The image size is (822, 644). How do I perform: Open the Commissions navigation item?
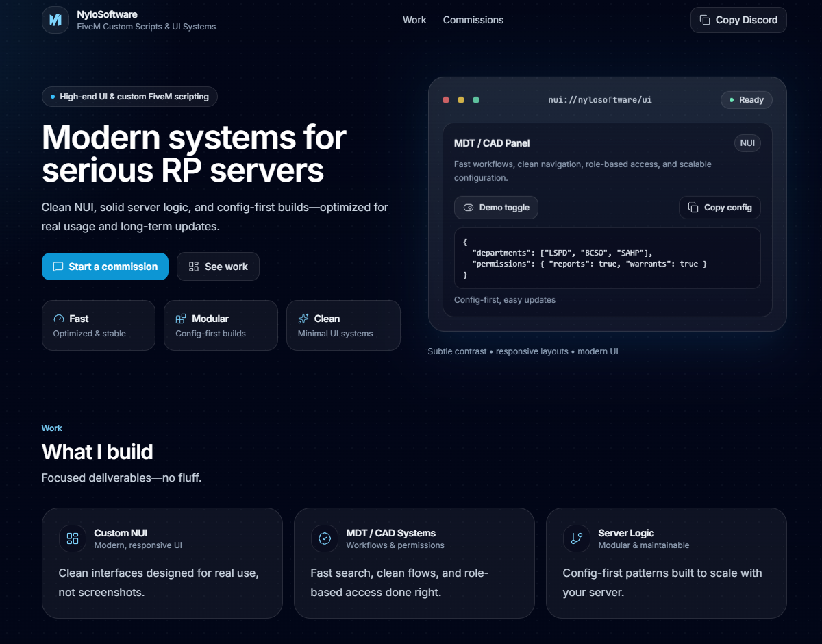click(473, 20)
